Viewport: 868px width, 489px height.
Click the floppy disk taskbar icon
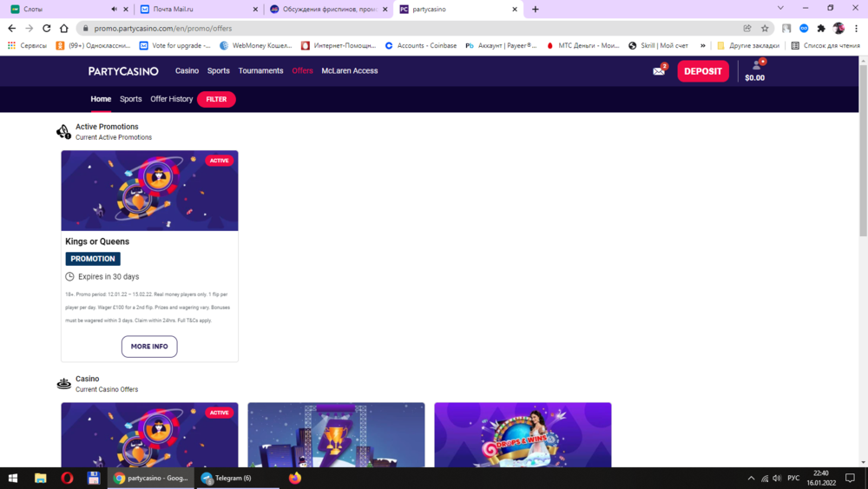click(x=94, y=478)
